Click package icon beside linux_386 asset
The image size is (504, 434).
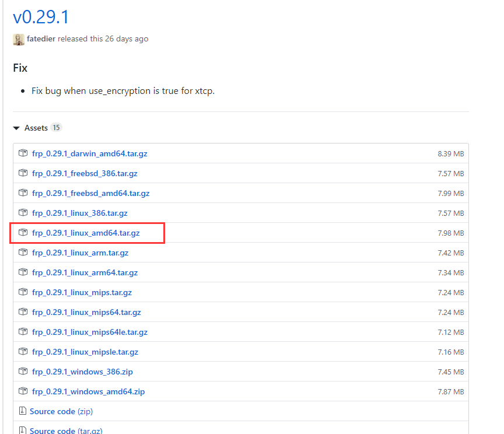tap(23, 212)
